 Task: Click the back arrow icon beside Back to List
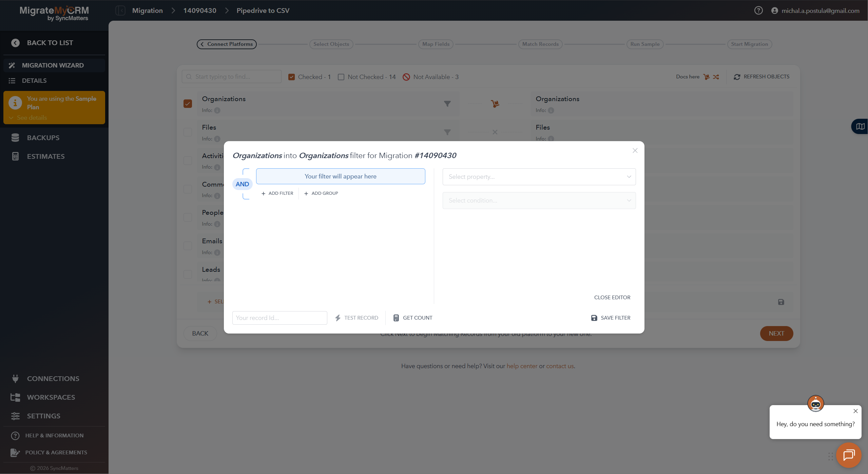tap(15, 43)
